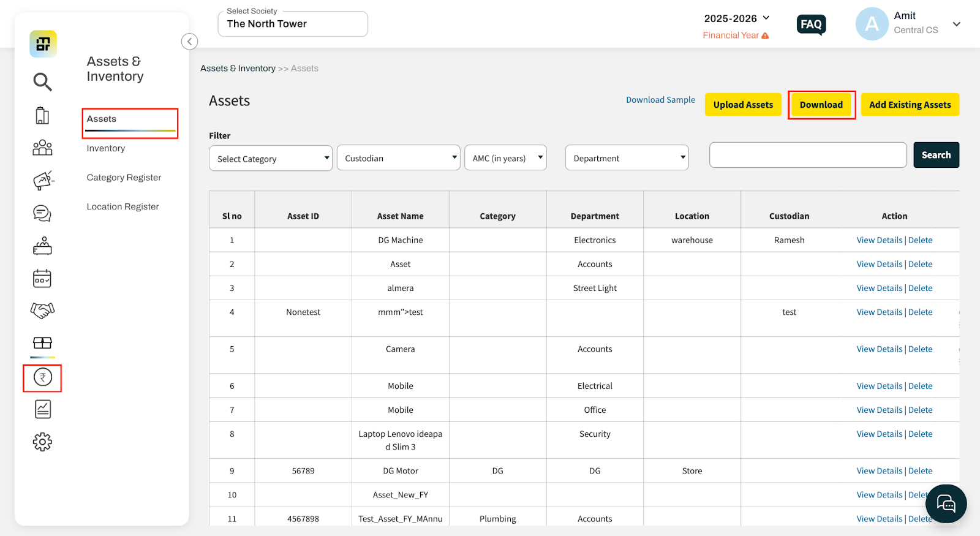Screen dimensions: 980x536
Task: Click the Ramesh custodian cell
Action: (x=789, y=240)
